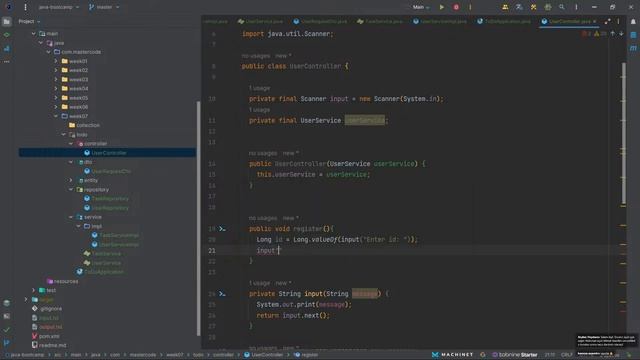Click the green checkmark icon in the left sidebar
640x360 pixels.
7,329
